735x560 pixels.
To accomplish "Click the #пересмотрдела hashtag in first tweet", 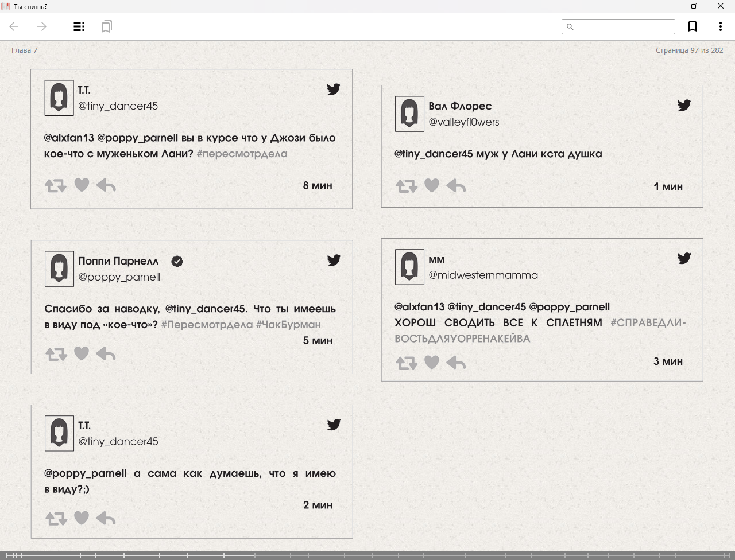I will (242, 154).
